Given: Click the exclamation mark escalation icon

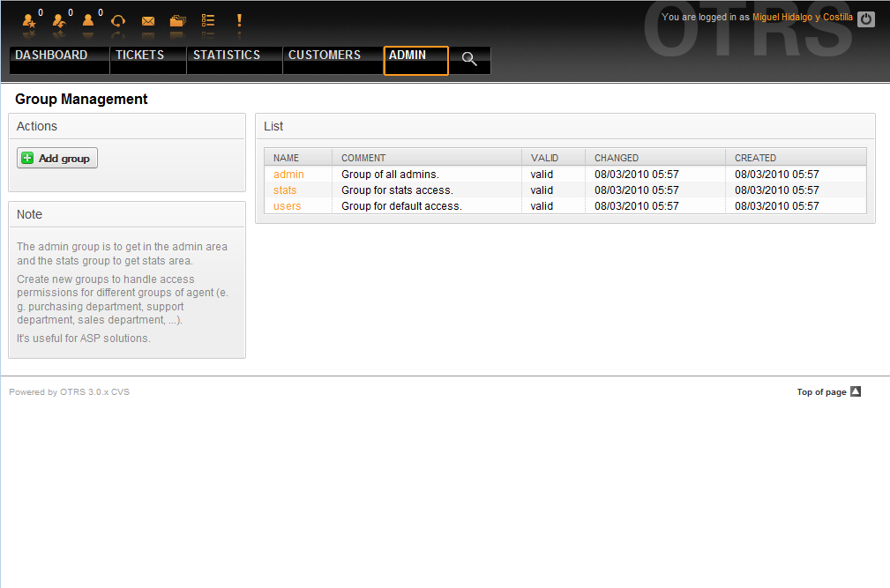Looking at the screenshot, I should tap(238, 20).
